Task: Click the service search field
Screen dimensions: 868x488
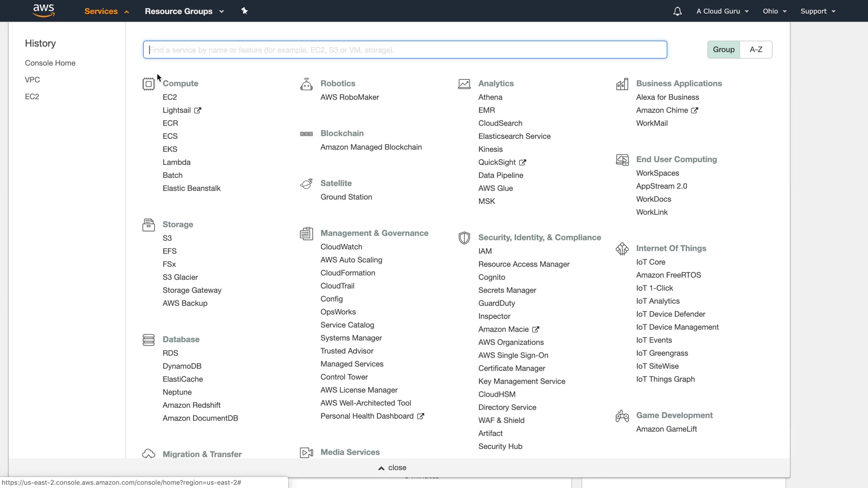Action: pos(405,50)
